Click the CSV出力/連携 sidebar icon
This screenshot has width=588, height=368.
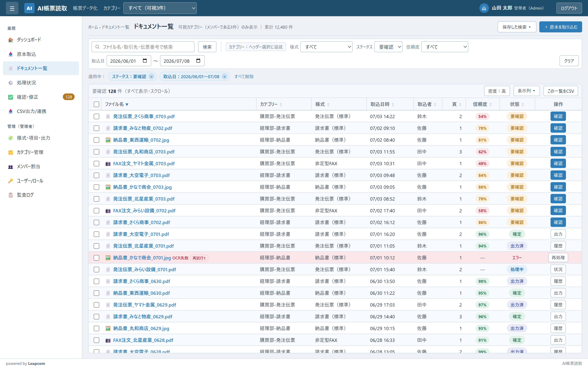(11, 111)
